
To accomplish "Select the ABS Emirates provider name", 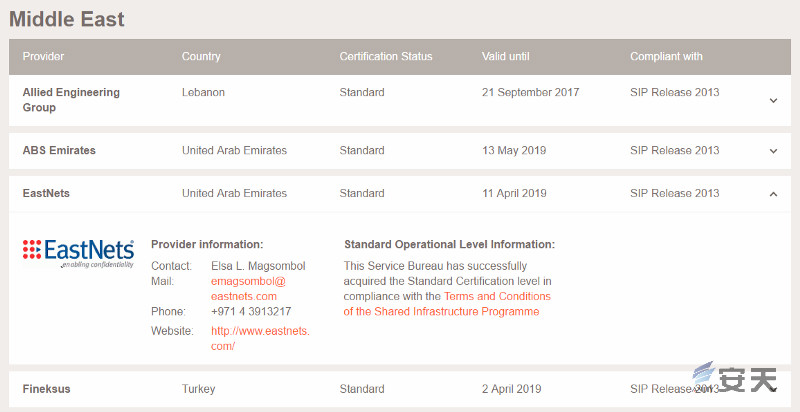I will 59,151.
